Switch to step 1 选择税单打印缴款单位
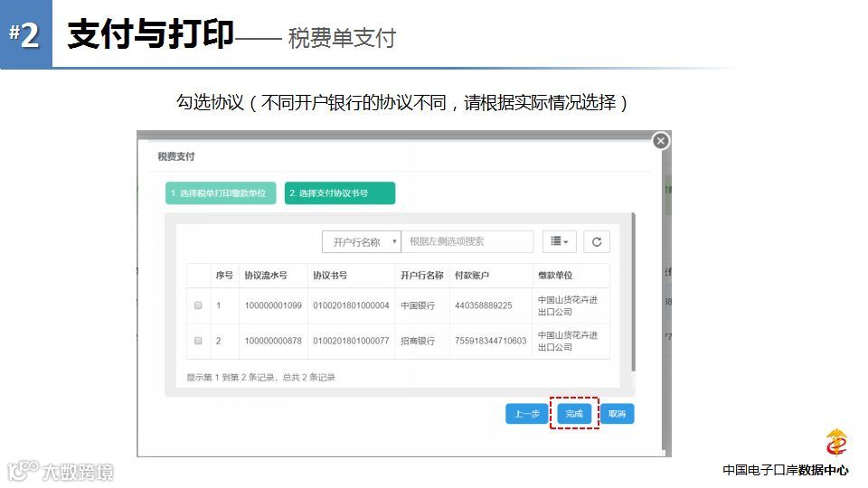 (221, 193)
